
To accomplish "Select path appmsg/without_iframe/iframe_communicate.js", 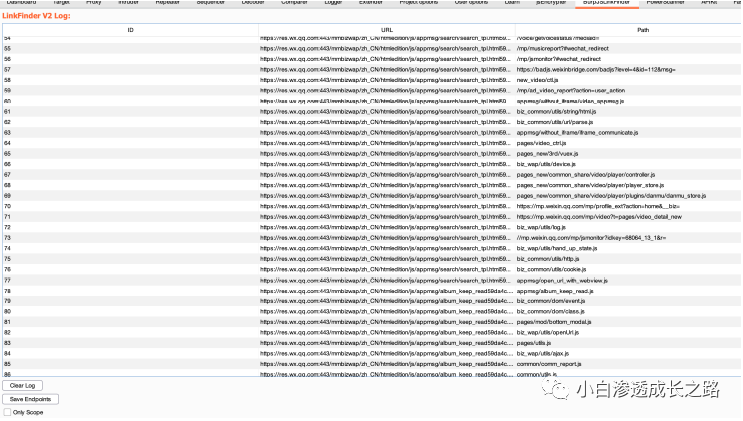I will point(577,133).
